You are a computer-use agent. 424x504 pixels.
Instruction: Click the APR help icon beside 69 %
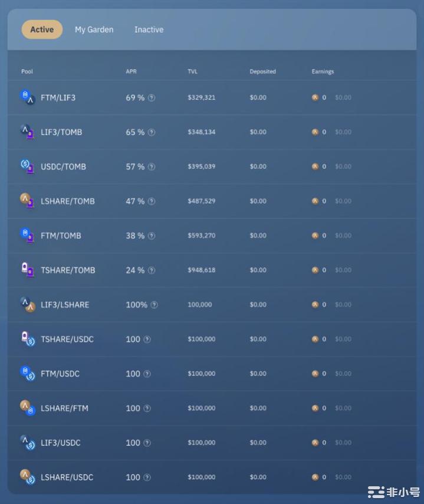pos(152,98)
